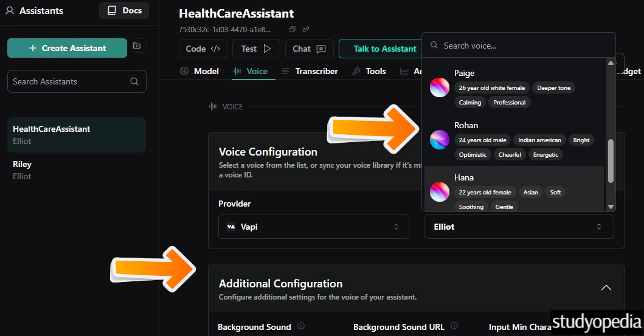Click the chart icon of the partially hidden tab
The image size is (644, 336).
(x=404, y=71)
